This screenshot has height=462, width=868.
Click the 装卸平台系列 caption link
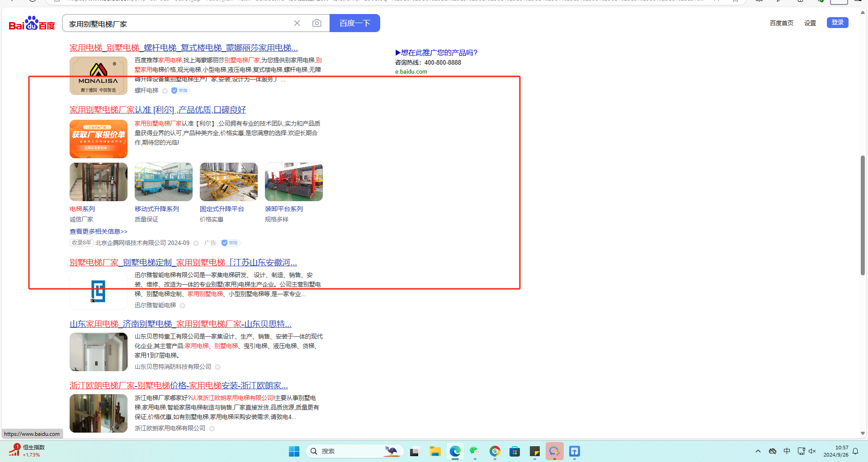click(x=284, y=209)
